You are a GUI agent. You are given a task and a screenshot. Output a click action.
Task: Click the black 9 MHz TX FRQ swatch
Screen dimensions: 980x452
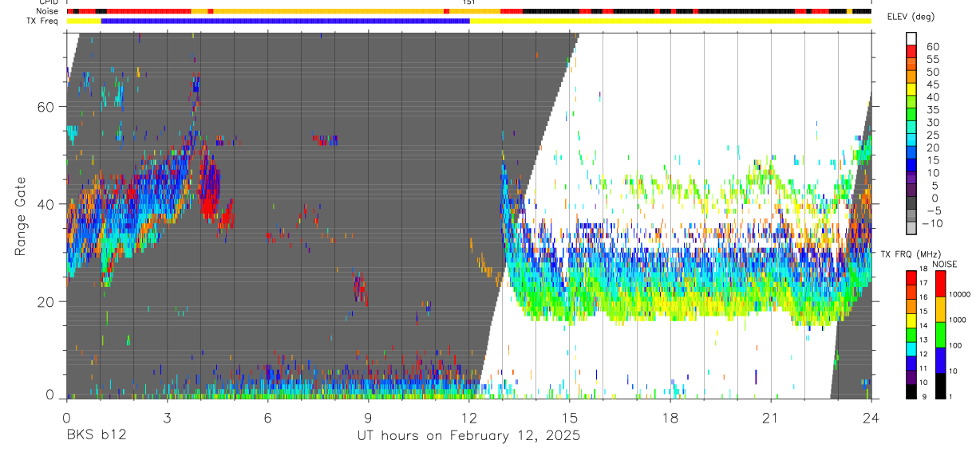[911, 391]
